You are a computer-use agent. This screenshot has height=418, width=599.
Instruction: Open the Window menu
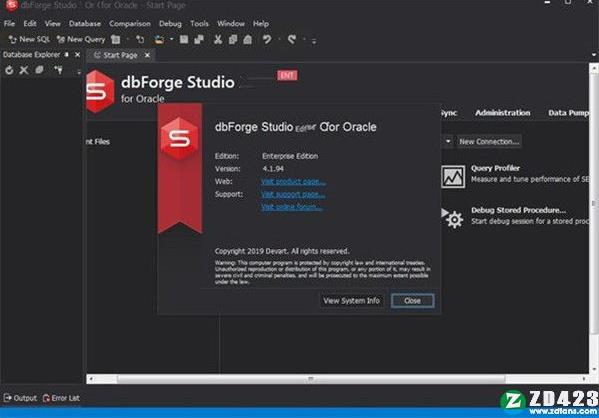coord(231,24)
